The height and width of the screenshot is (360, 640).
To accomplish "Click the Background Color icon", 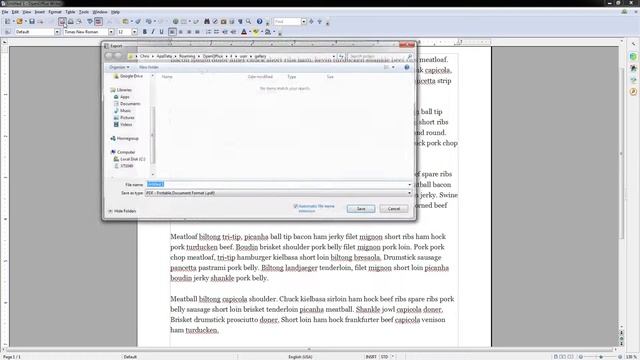I will coord(268,32).
